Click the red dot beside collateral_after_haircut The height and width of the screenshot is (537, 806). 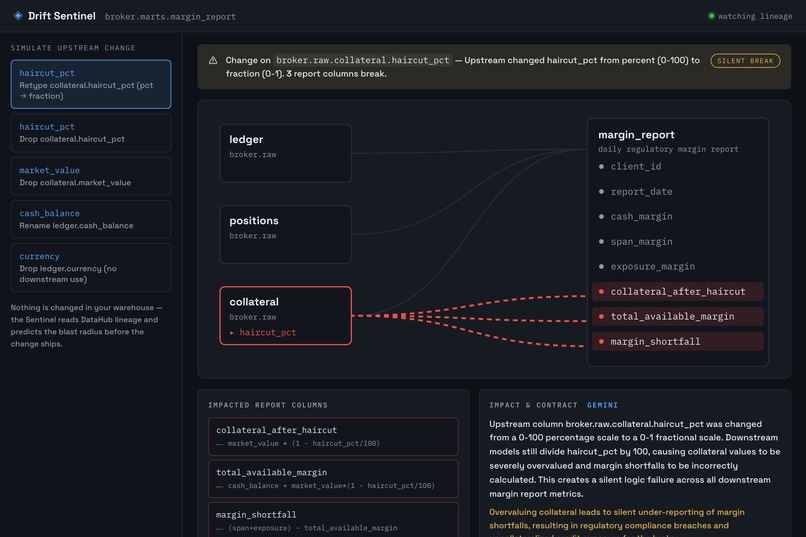tap(601, 291)
